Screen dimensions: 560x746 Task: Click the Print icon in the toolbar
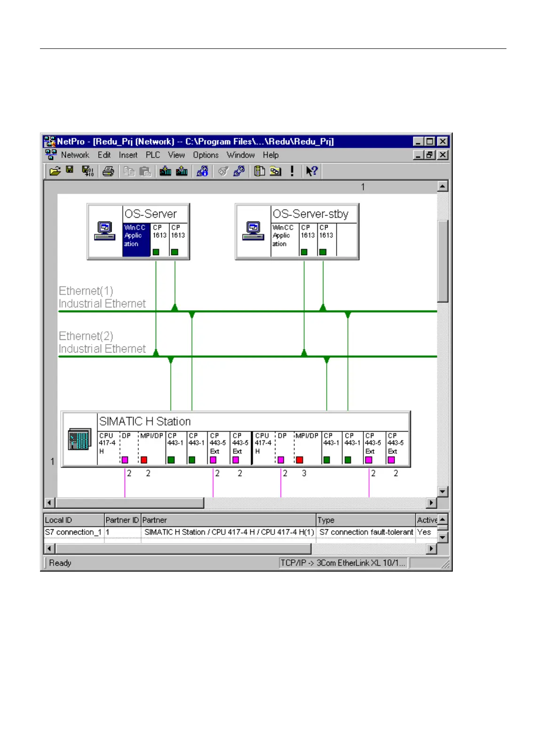[109, 171]
